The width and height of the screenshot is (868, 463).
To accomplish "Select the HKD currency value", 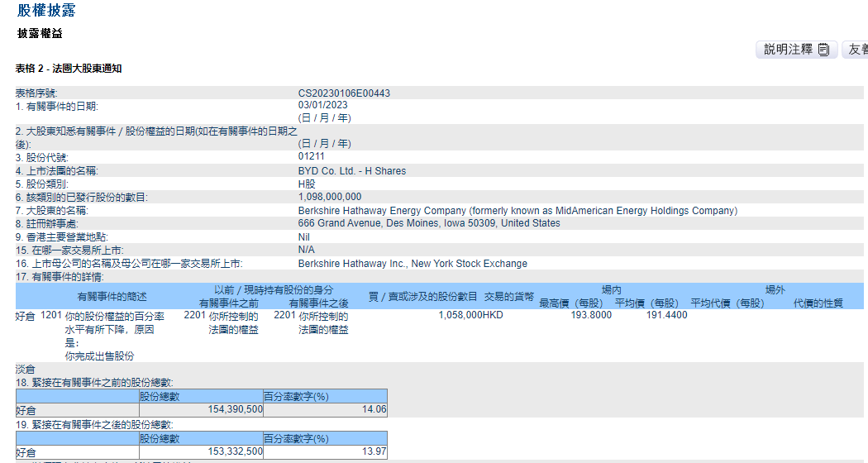I will tap(493, 315).
